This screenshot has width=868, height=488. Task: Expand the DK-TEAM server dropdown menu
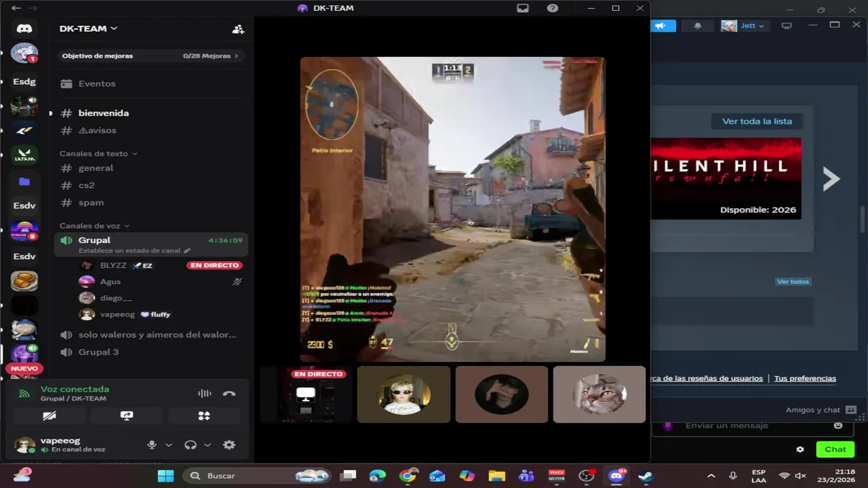114,28
